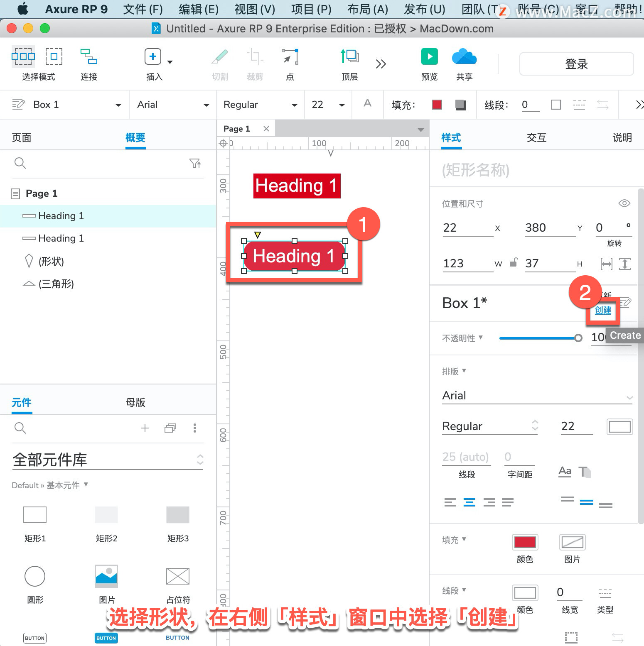Switch to the 交互 tab
Image resolution: width=644 pixels, height=646 pixels.
[x=536, y=137]
